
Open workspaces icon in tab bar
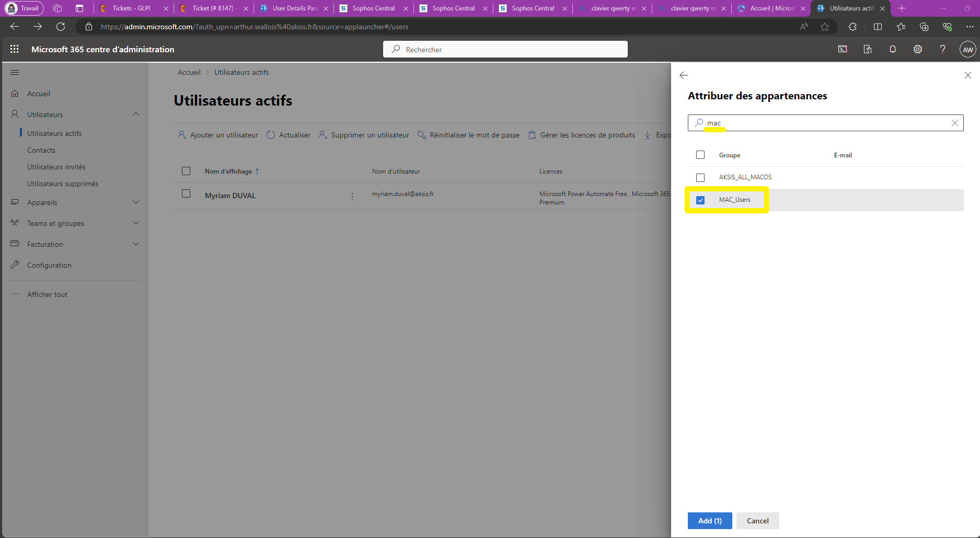[57, 8]
